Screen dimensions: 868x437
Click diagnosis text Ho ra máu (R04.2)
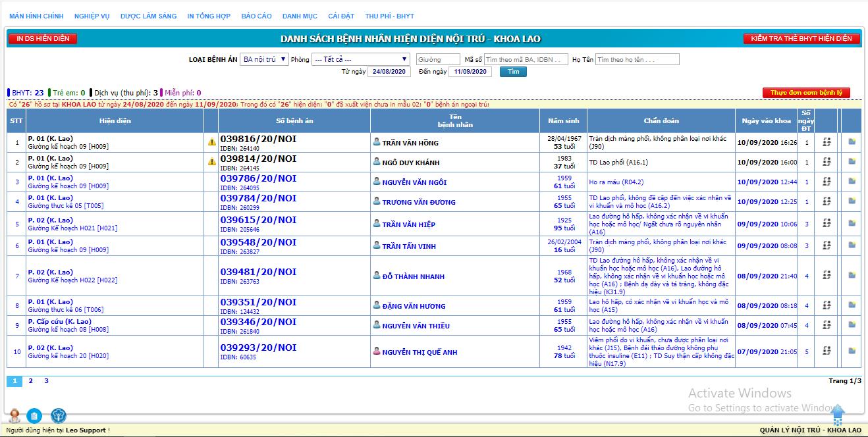pyautogui.click(x=616, y=182)
